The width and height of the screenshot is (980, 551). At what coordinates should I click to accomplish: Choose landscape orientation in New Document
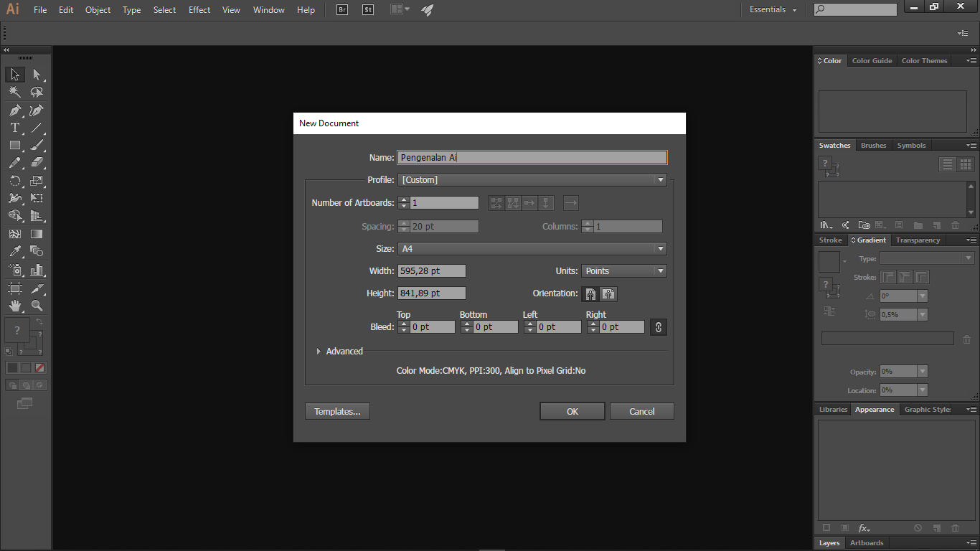pos(608,293)
